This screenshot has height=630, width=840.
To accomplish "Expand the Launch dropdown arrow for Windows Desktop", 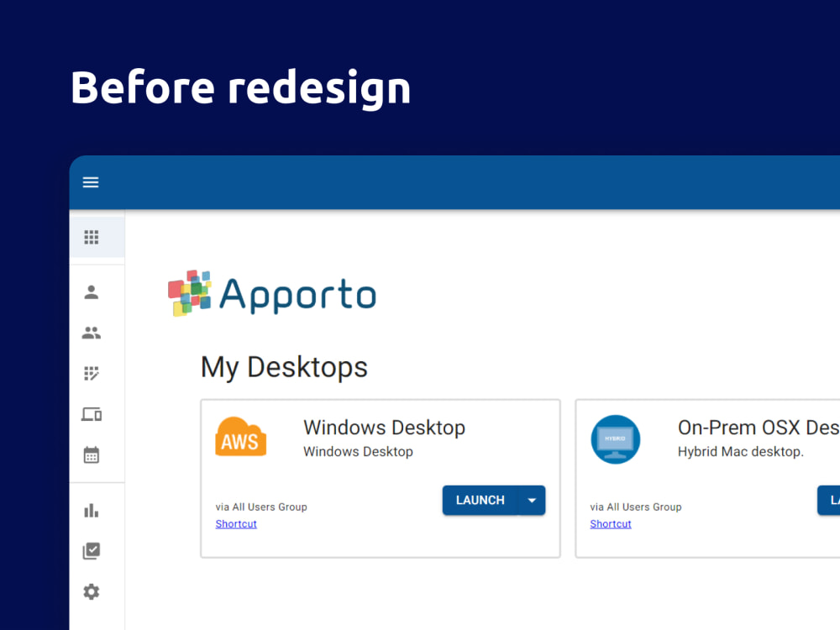I will click(532, 501).
